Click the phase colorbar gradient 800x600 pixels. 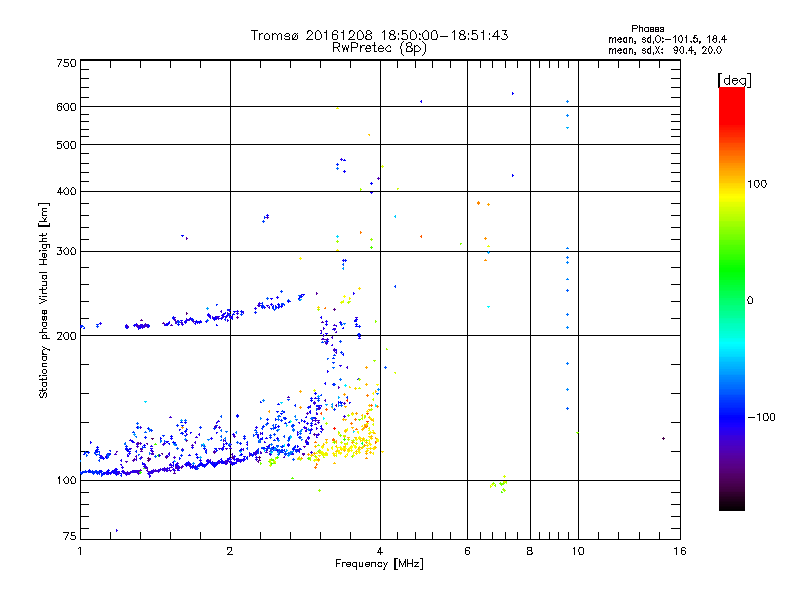click(732, 299)
